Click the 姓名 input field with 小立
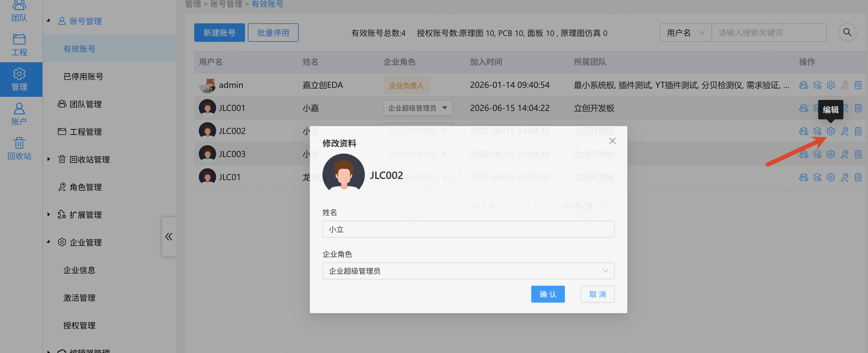Image resolution: width=868 pixels, height=353 pixels. [x=468, y=229]
